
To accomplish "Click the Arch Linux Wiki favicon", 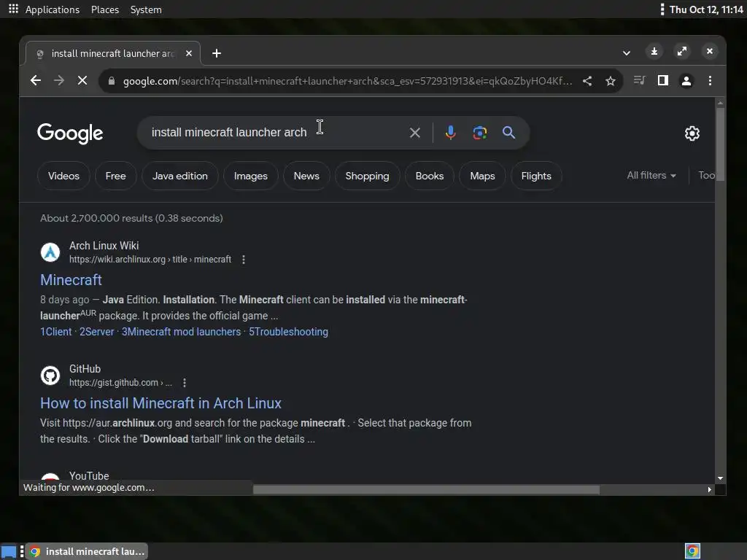I will click(50, 252).
